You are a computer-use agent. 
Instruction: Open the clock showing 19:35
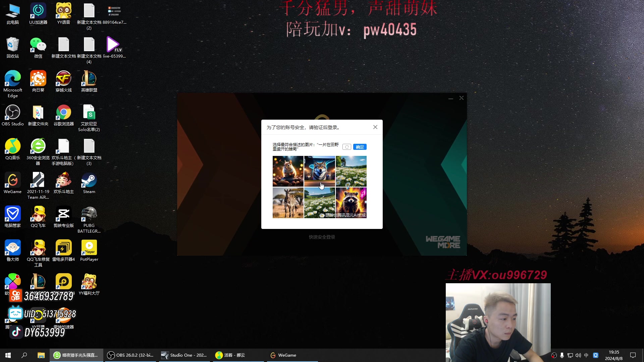[x=614, y=355]
